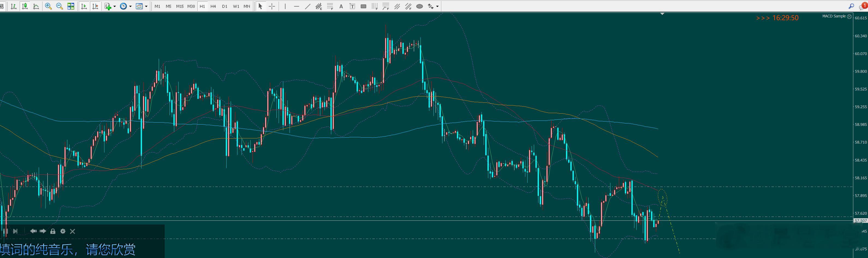Click the arrows and shapes icon
Screen dimensions: 868x258
(x=431, y=6)
